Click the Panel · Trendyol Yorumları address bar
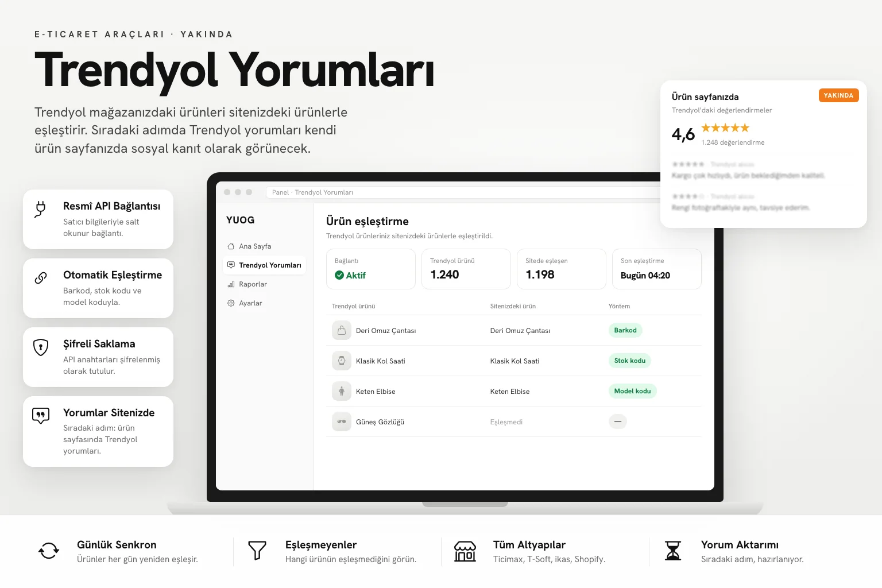 click(463, 192)
